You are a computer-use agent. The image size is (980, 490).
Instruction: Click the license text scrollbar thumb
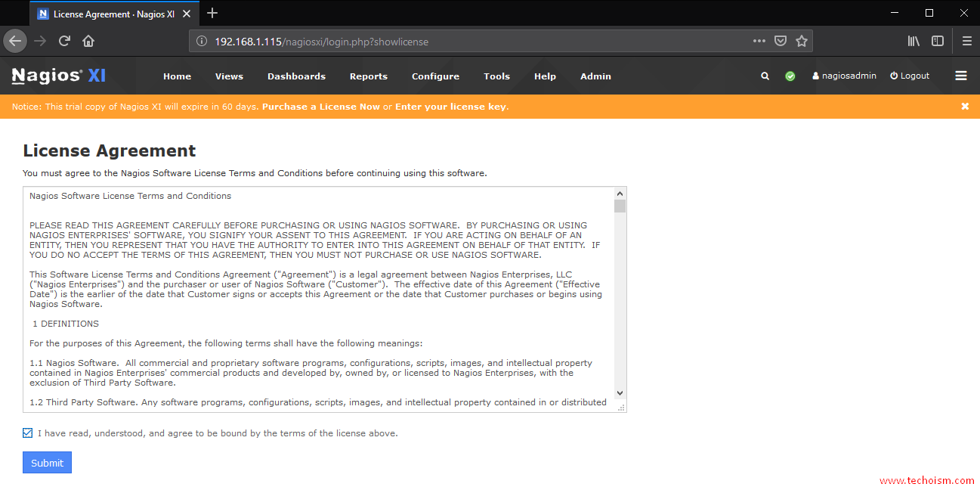click(x=620, y=206)
